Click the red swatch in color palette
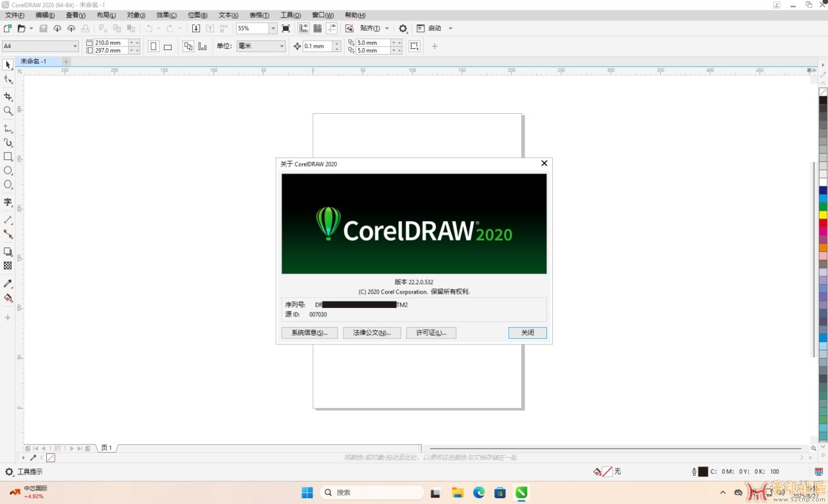 [x=823, y=223]
